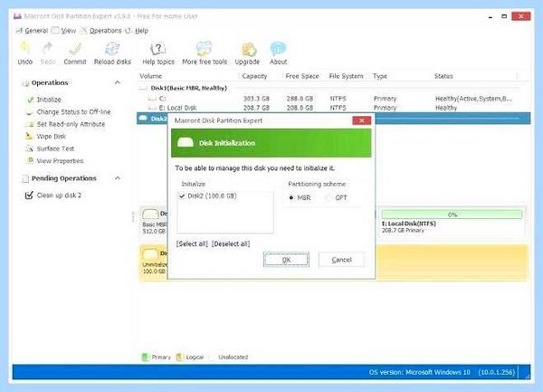
Task: Click the [Deselect all] link
Action: [231, 244]
